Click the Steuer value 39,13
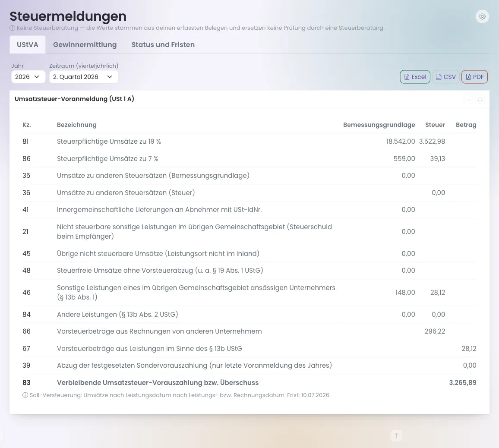This screenshot has width=499, height=448. pos(438,159)
